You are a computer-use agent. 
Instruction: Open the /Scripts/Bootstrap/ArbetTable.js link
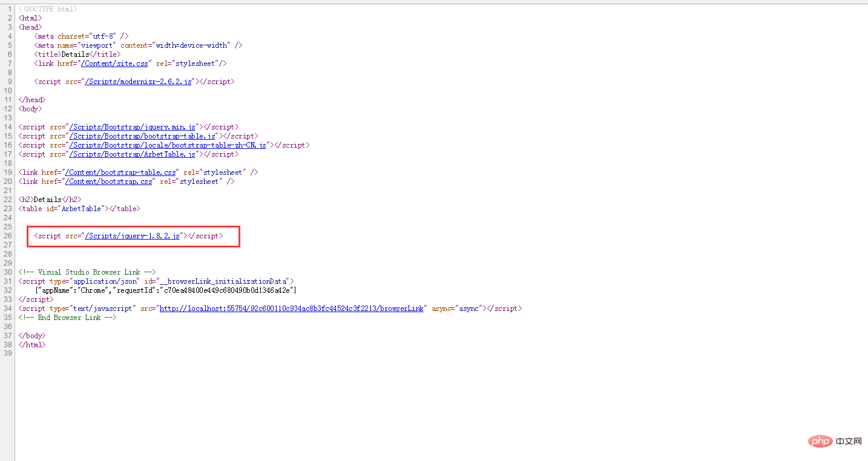pyautogui.click(x=133, y=154)
